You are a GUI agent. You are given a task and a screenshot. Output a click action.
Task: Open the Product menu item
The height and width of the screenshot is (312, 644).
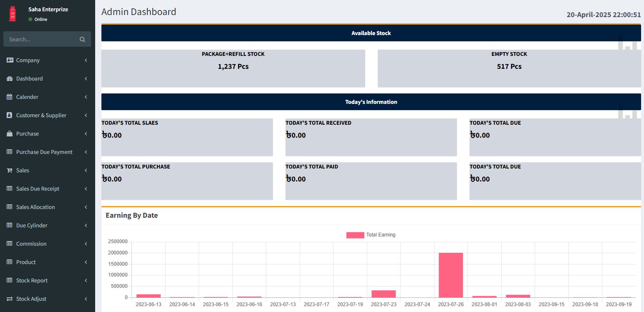point(48,262)
